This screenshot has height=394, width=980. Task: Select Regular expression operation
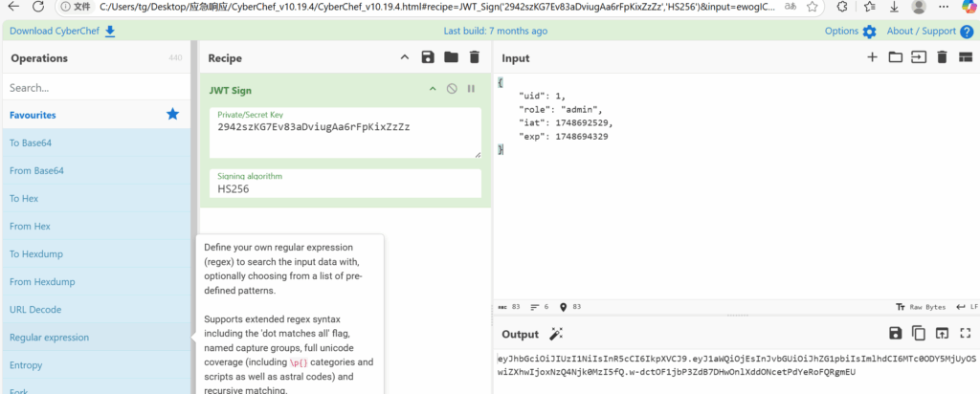(97, 338)
